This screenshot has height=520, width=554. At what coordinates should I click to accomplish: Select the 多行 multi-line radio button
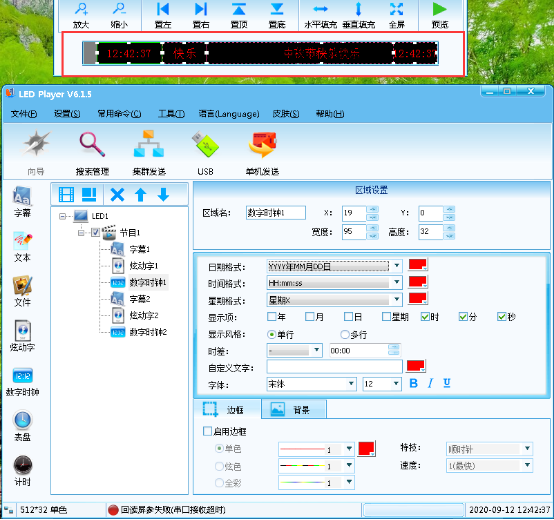(x=344, y=334)
